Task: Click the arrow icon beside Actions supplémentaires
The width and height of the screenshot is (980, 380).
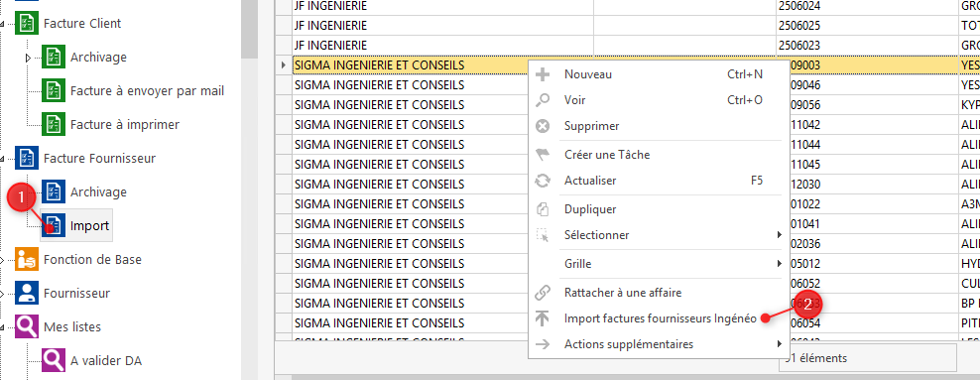Action: point(544,344)
